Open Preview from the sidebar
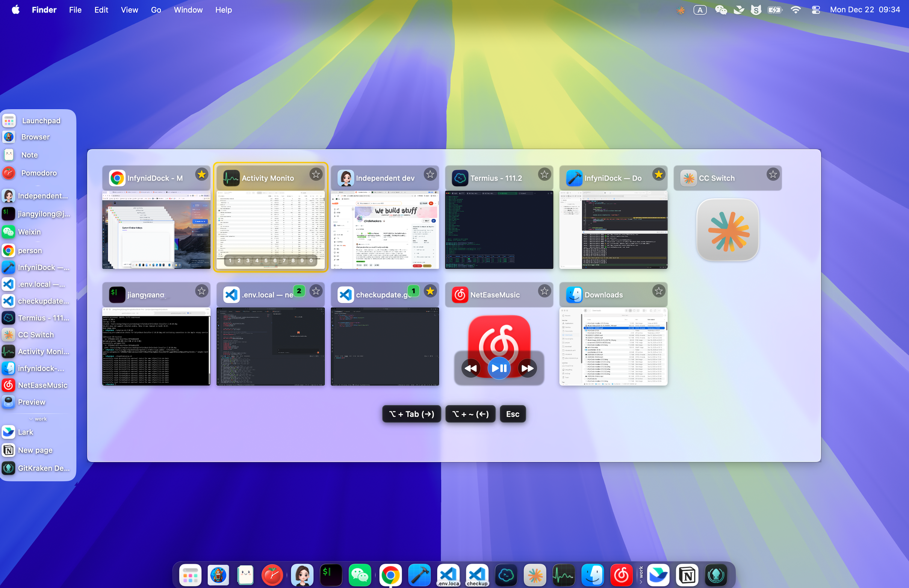The height and width of the screenshot is (588, 909). tap(32, 402)
